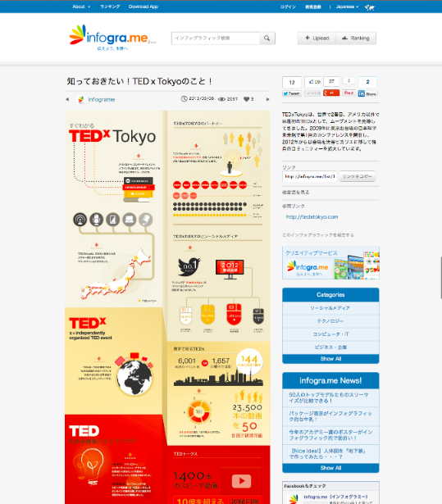Click the infogra.me Facebook page entry

click(330, 498)
